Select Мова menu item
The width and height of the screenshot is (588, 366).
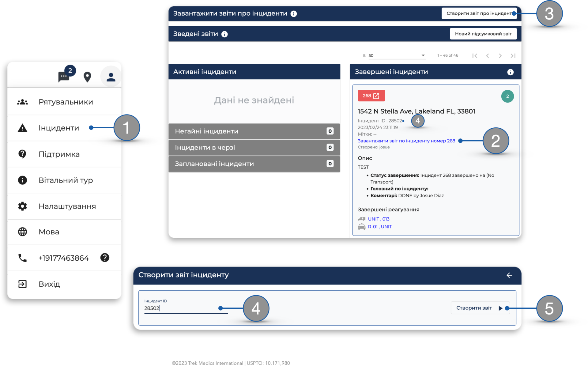49,232
